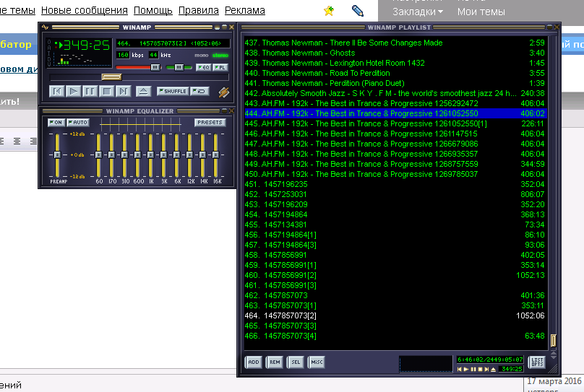Click the scrolling song title display
Screen dimensions: 584x392
(173, 43)
